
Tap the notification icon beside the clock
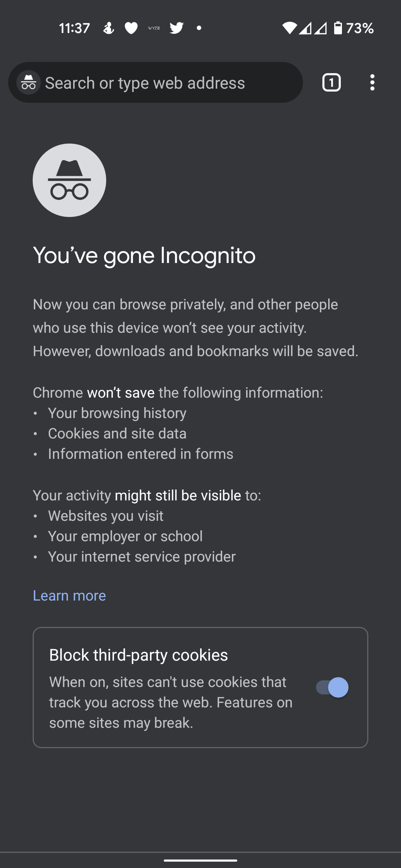[x=108, y=28]
